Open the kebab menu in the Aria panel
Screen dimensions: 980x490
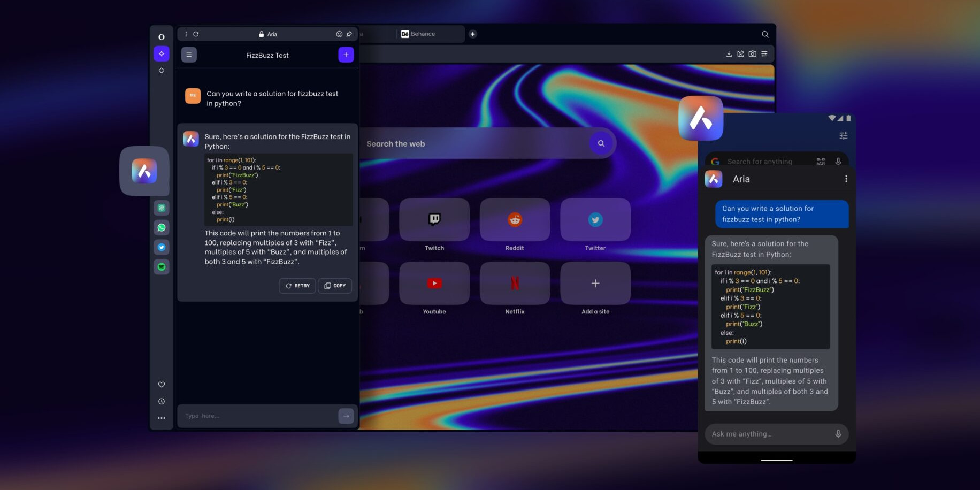pos(186,34)
